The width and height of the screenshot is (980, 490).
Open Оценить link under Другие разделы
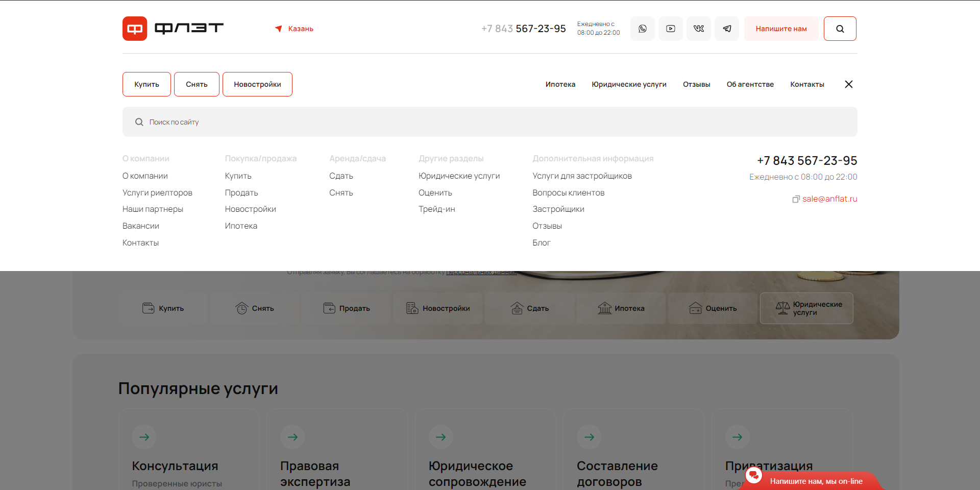[435, 193]
